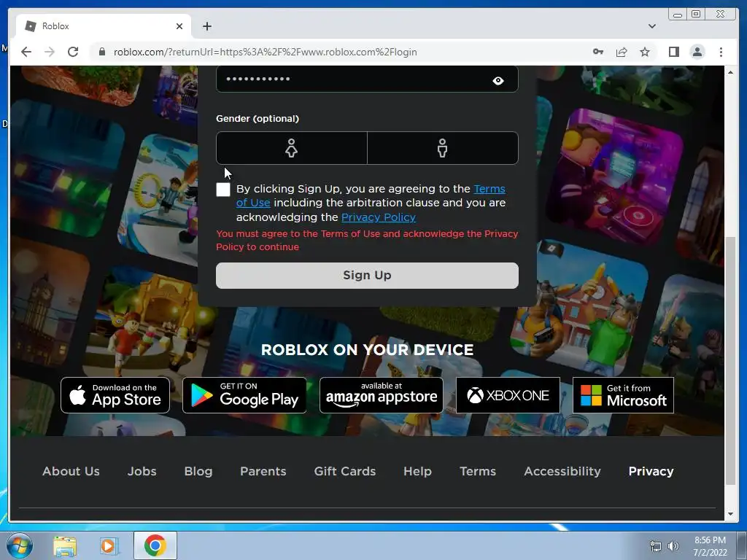Open the Get it from Microsoft badge
747x560 pixels.
coord(623,395)
